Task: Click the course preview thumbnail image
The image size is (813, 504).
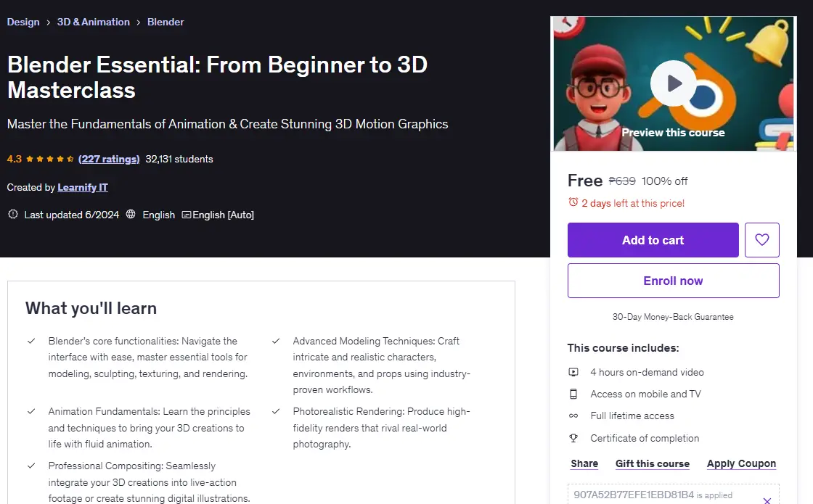Action: pos(673,83)
